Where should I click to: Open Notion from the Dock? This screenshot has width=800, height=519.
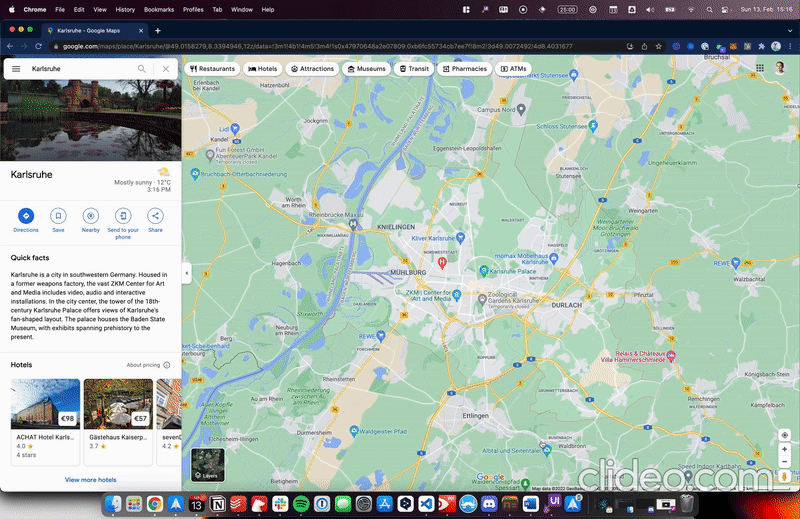point(218,504)
